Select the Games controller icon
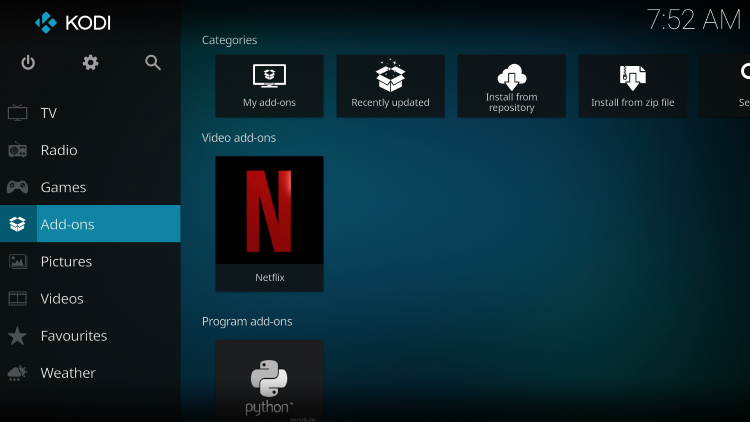The width and height of the screenshot is (750, 422). [18, 187]
